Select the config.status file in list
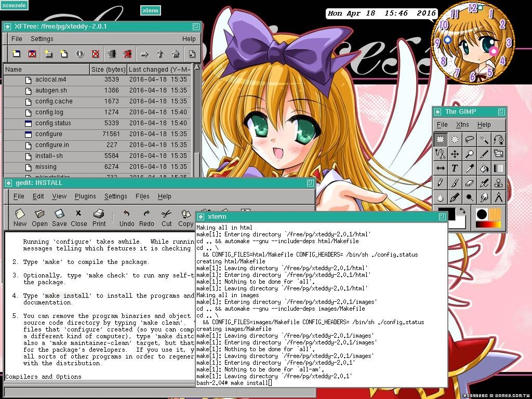 click(53, 123)
